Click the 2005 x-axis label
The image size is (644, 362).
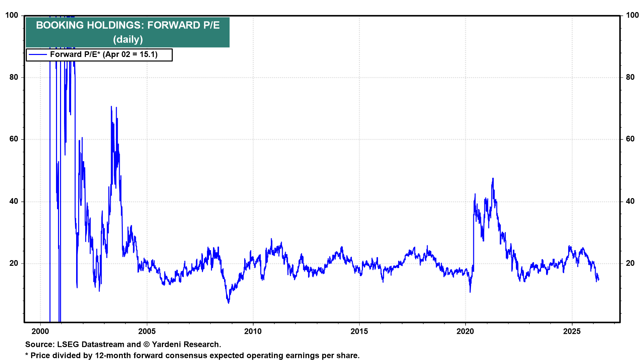click(147, 331)
